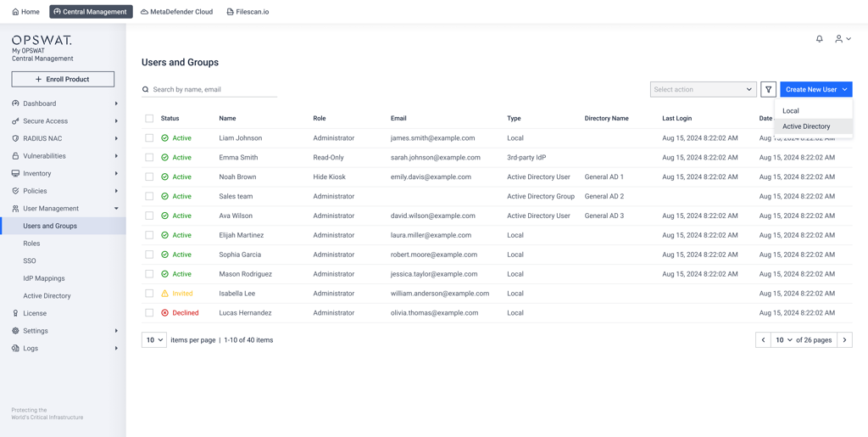Tick the select-all checkbox in table header

149,119
